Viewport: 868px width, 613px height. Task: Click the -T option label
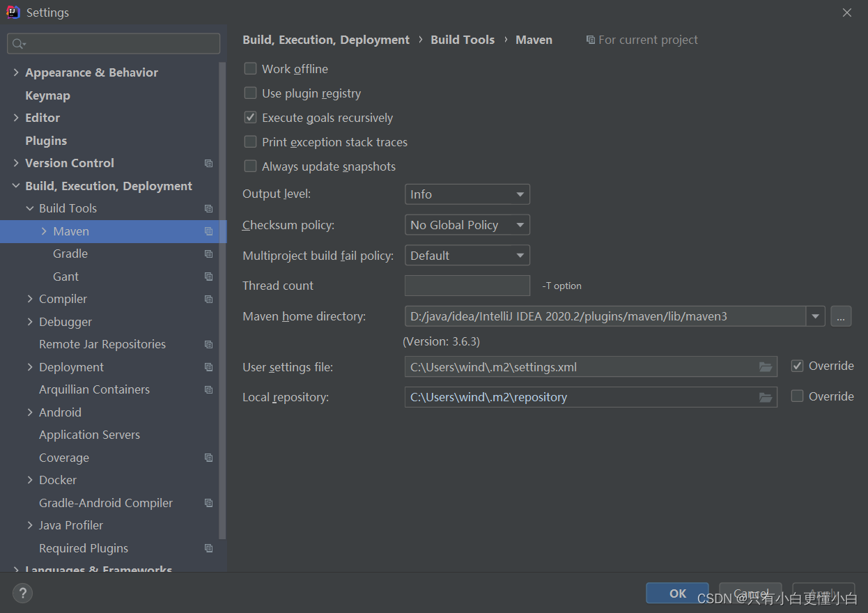click(x=561, y=286)
